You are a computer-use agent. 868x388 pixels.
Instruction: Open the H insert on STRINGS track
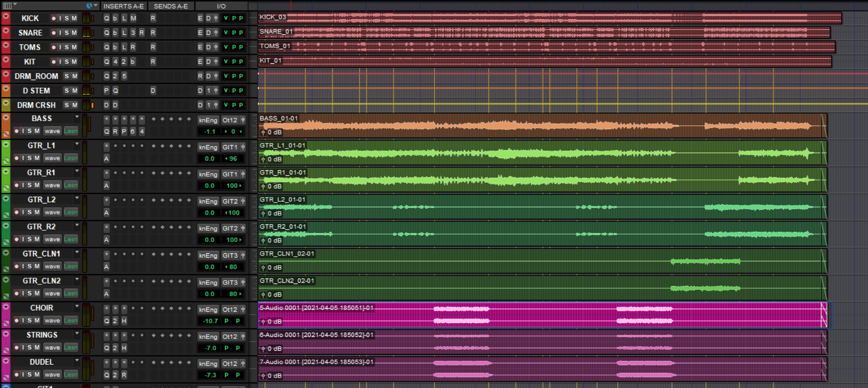click(x=124, y=348)
